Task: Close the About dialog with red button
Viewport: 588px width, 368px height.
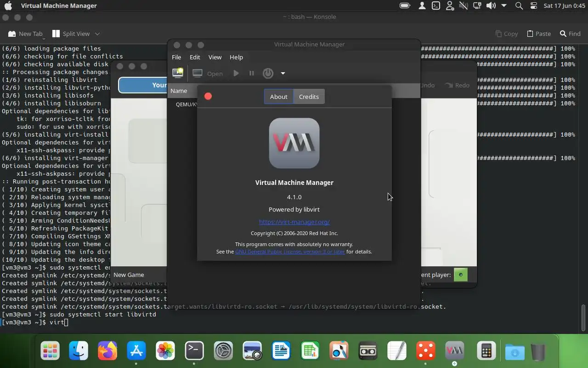Action: coord(208,96)
